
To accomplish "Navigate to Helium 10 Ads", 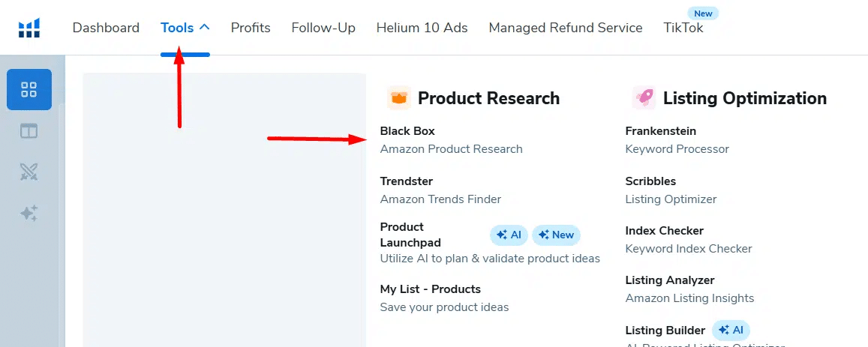I will coord(422,28).
